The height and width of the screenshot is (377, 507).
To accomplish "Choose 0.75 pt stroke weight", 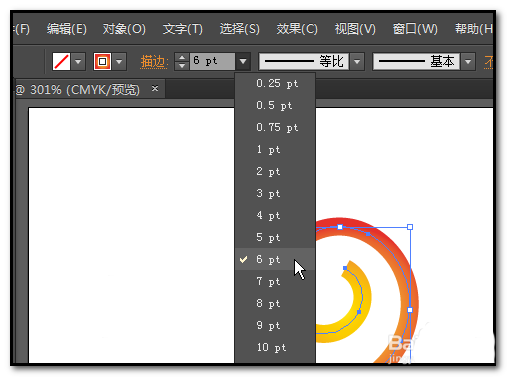I will [x=275, y=128].
